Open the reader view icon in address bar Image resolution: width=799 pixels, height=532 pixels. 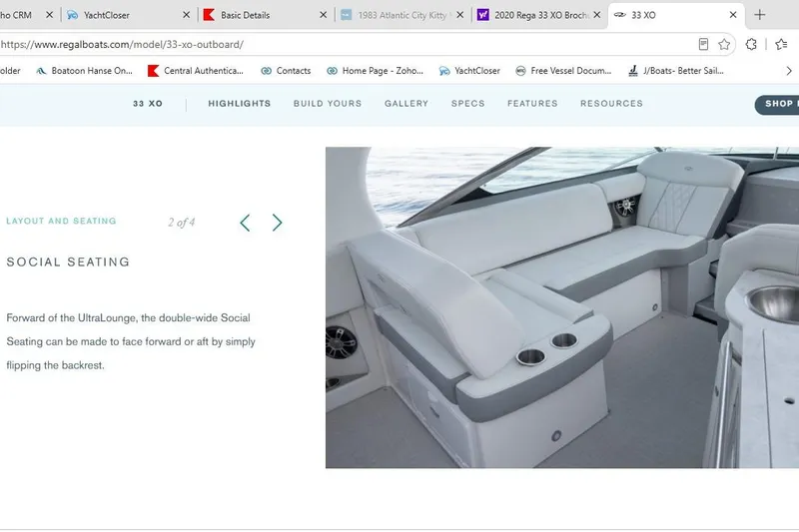(x=703, y=44)
